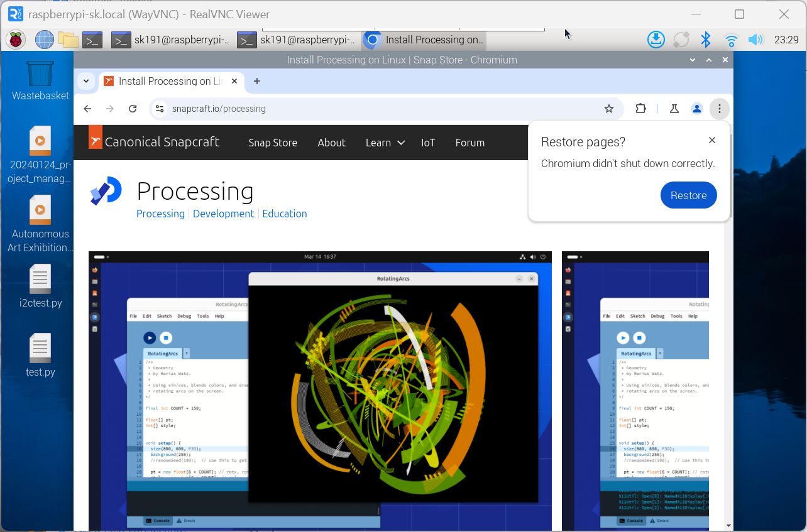Screen dimensions: 807x532
Task: Dismiss the Restore pages popup
Action: click(x=711, y=140)
